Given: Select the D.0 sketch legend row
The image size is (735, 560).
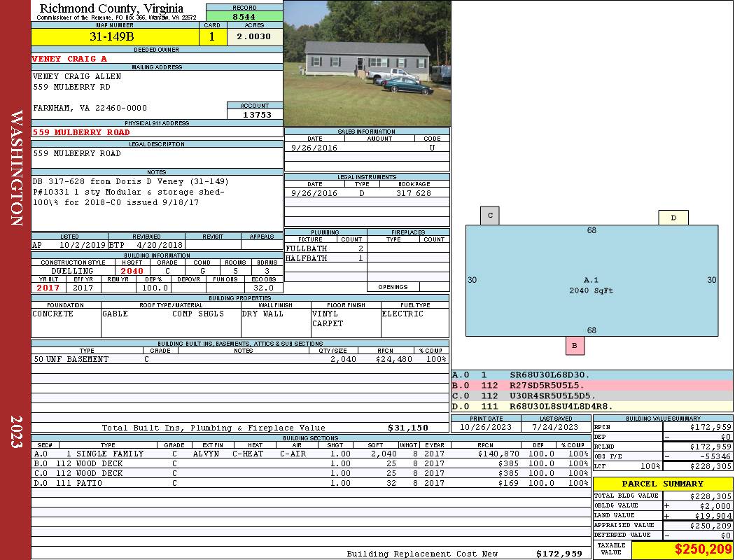Looking at the screenshot, I should click(x=591, y=406).
